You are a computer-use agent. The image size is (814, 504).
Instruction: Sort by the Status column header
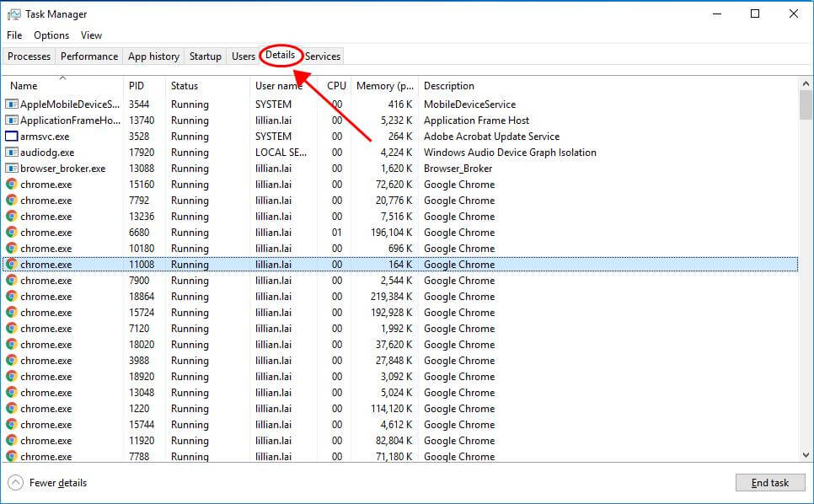(207, 86)
